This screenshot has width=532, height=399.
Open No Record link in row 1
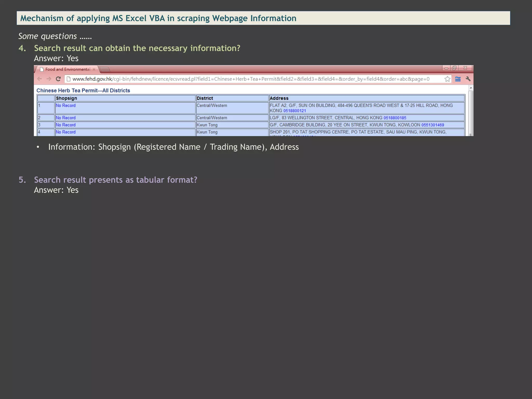[65, 105]
